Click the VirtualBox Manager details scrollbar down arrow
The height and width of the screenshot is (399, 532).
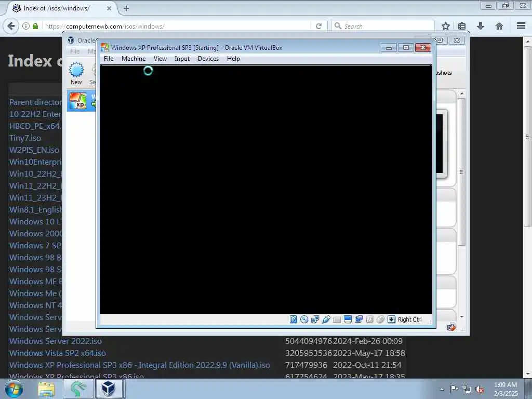point(461,317)
